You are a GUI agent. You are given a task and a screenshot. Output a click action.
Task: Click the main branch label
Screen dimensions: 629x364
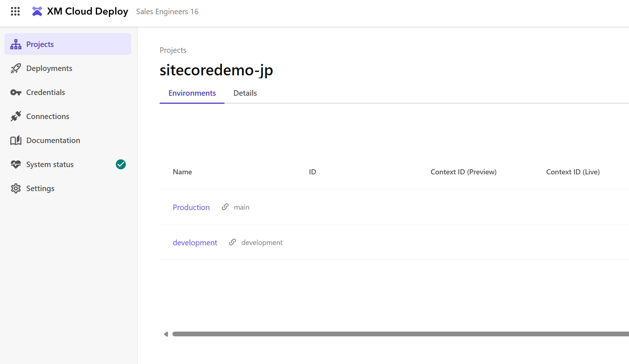coord(242,207)
